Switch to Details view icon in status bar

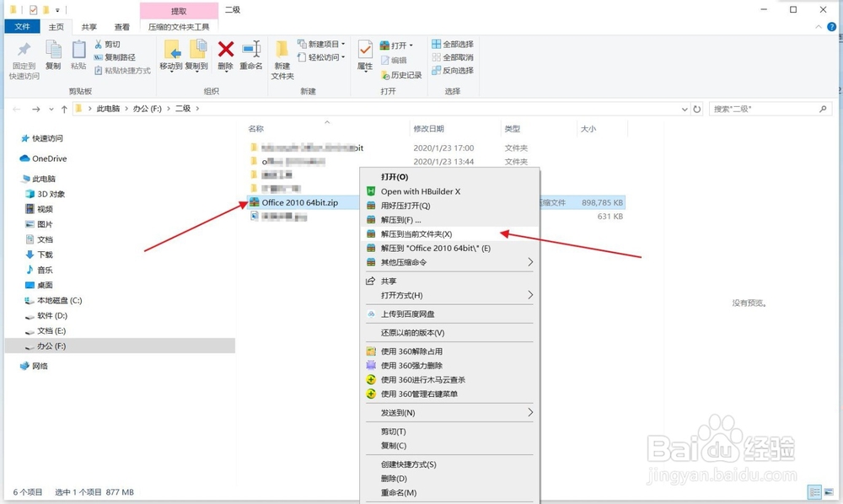tap(814, 491)
